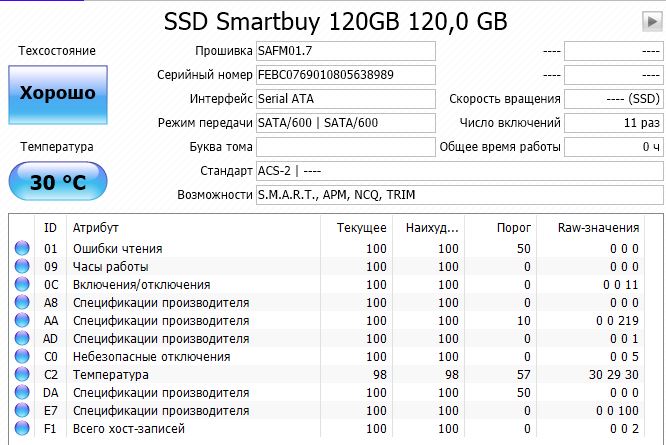This screenshot has height=445, width=666.
Task: Select the Прошивка field SAFM01.7
Action: [345, 51]
